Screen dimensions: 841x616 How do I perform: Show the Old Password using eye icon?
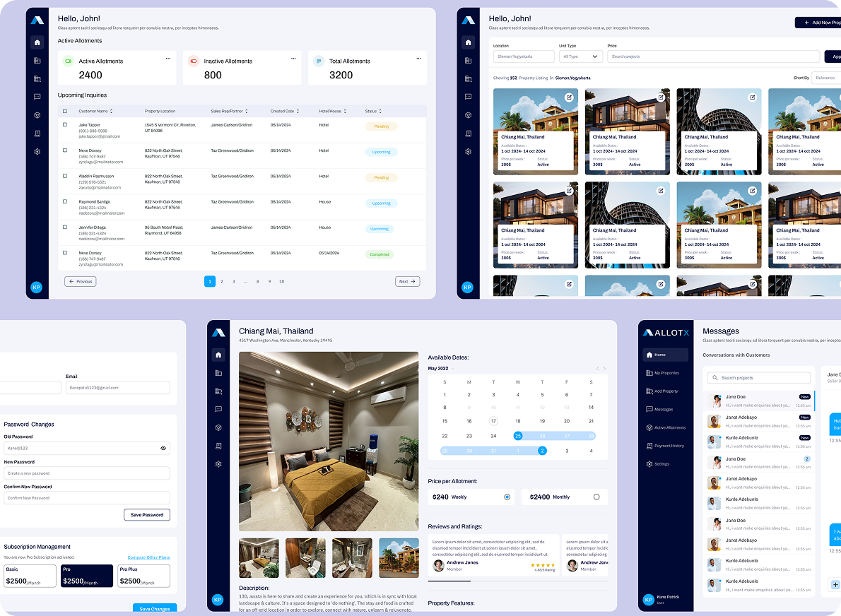(x=163, y=448)
